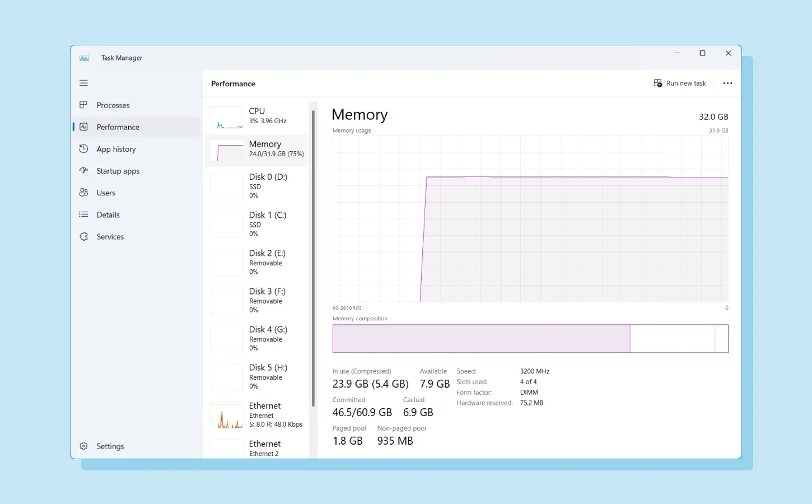Viewport: 812px width, 504px height.
Task: Select the Memory performance entry
Action: coord(258,149)
